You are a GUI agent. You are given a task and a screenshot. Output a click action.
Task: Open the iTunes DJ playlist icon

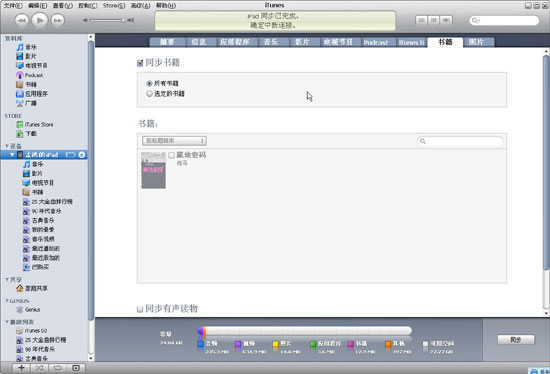pyautogui.click(x=20, y=331)
